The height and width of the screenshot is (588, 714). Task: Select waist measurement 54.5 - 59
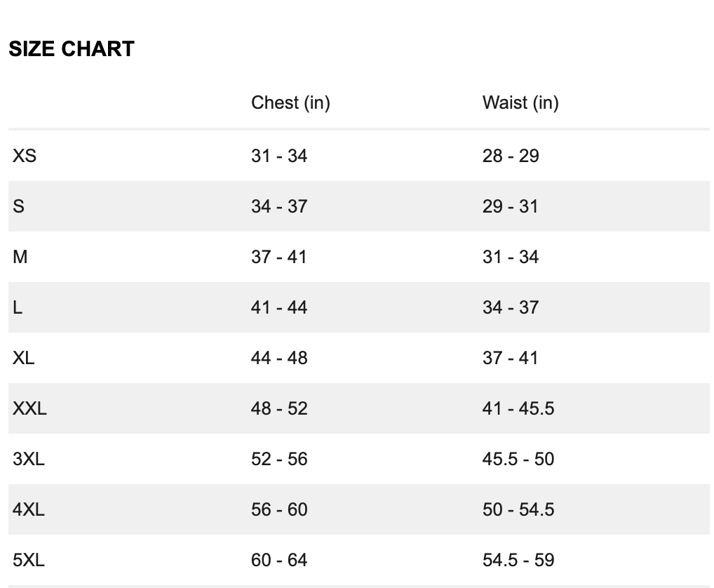click(518, 560)
